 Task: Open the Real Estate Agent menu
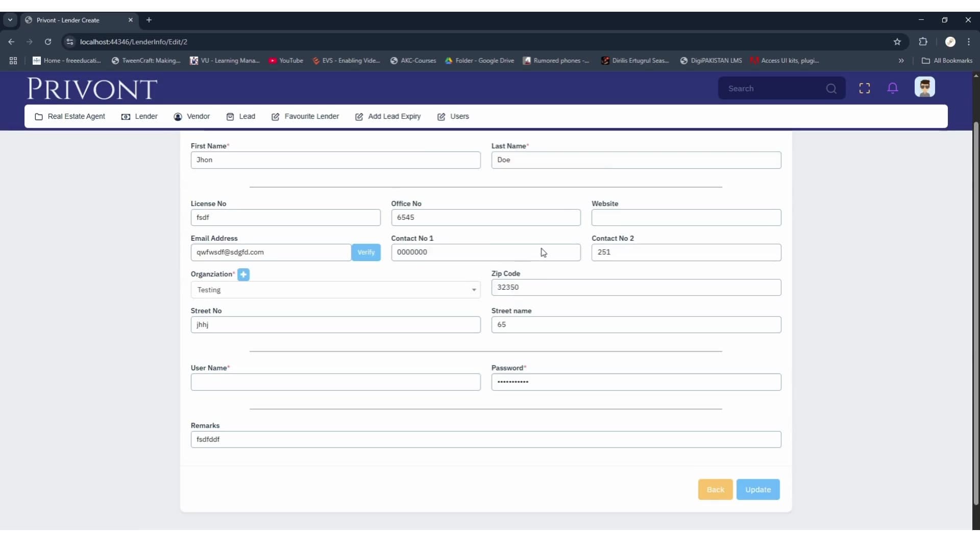point(70,117)
